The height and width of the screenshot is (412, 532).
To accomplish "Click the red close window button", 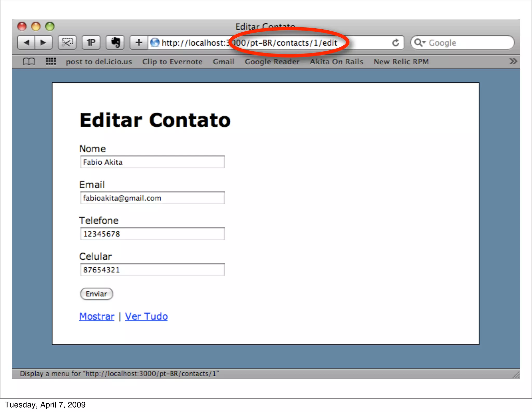I will coord(22,26).
